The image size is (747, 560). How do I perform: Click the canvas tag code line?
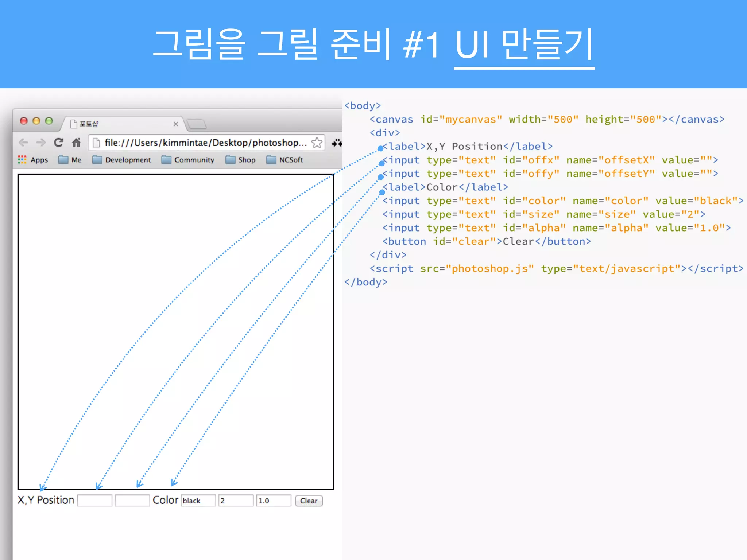click(547, 120)
